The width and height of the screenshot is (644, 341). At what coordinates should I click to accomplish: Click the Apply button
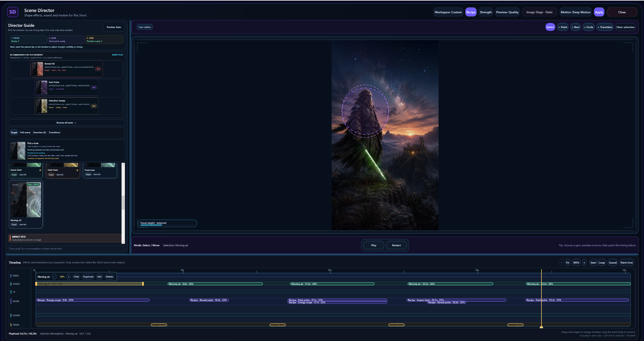click(599, 12)
